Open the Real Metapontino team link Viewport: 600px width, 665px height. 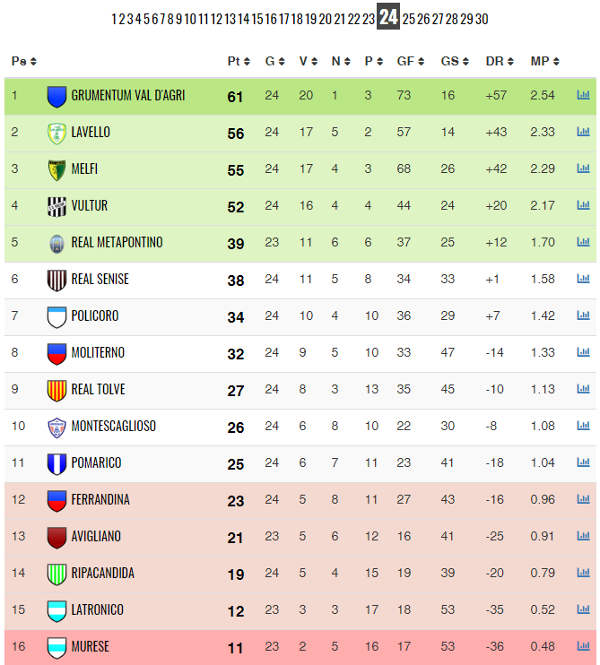pos(117,242)
